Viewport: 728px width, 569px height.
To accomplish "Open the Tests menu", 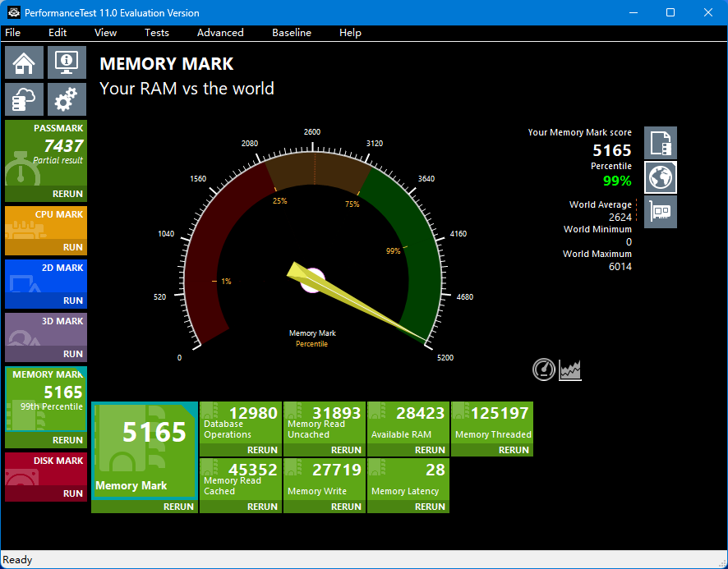I will (156, 33).
